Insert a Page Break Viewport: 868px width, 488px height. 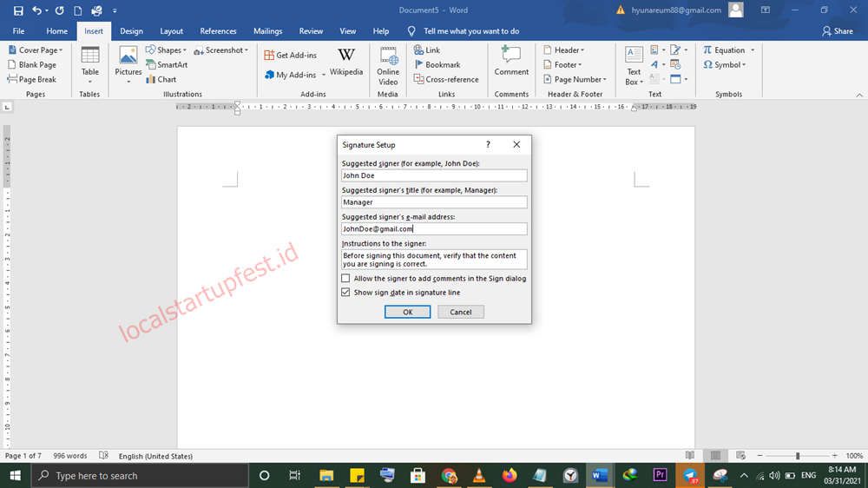32,79
